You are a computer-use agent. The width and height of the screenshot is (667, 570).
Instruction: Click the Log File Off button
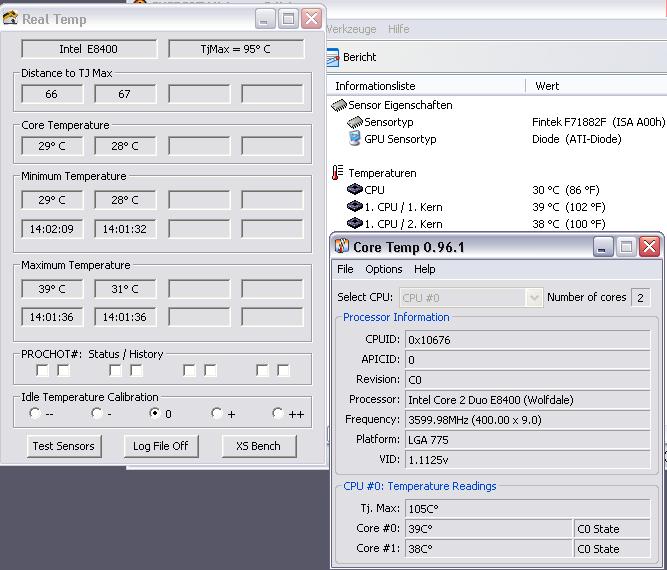(x=161, y=446)
